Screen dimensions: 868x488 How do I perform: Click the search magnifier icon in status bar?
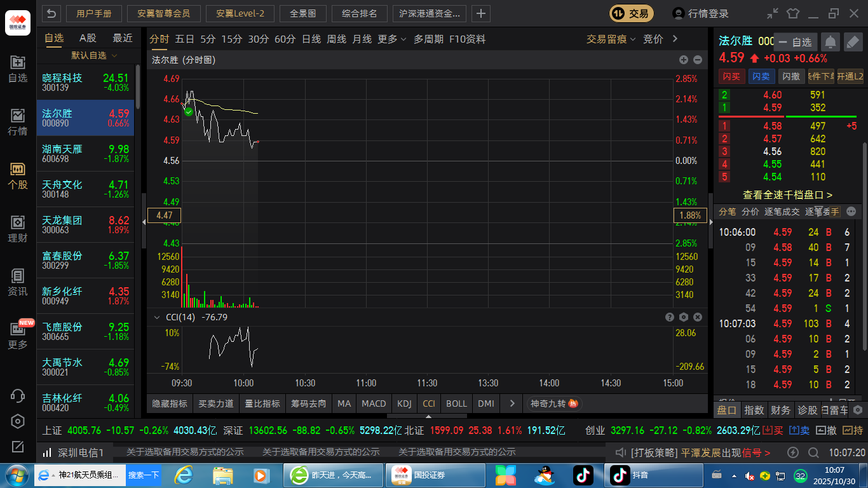pos(813,452)
